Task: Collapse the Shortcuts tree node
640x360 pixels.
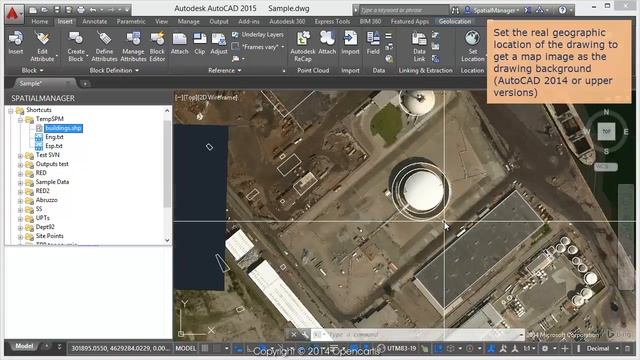Action: [11, 111]
